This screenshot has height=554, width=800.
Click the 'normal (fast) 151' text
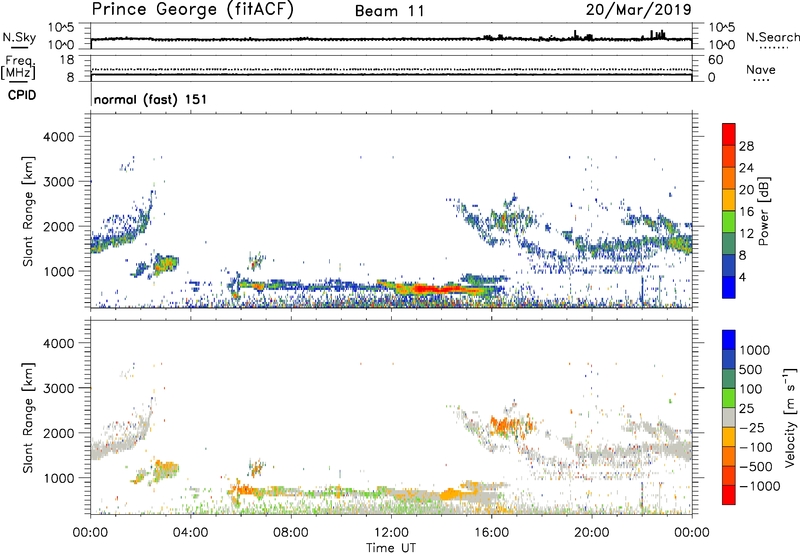(x=150, y=99)
